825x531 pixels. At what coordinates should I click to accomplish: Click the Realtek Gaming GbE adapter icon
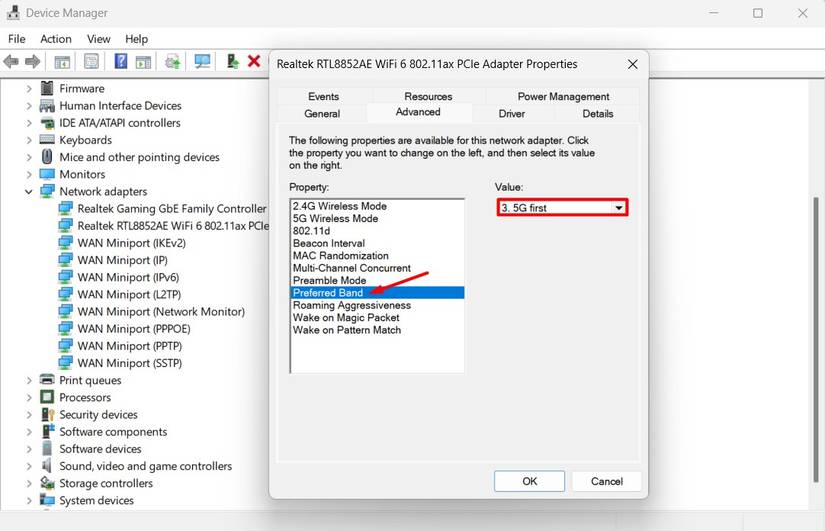65,208
